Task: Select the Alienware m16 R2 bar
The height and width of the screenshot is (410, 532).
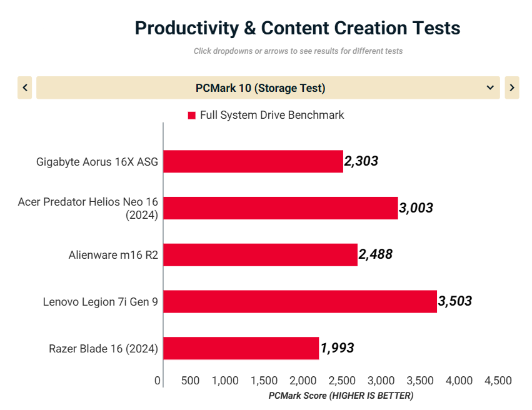Action: coord(260,254)
